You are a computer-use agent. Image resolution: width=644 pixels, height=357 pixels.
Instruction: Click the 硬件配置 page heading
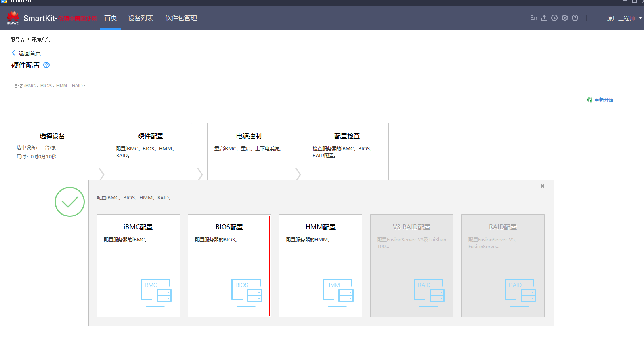point(26,65)
